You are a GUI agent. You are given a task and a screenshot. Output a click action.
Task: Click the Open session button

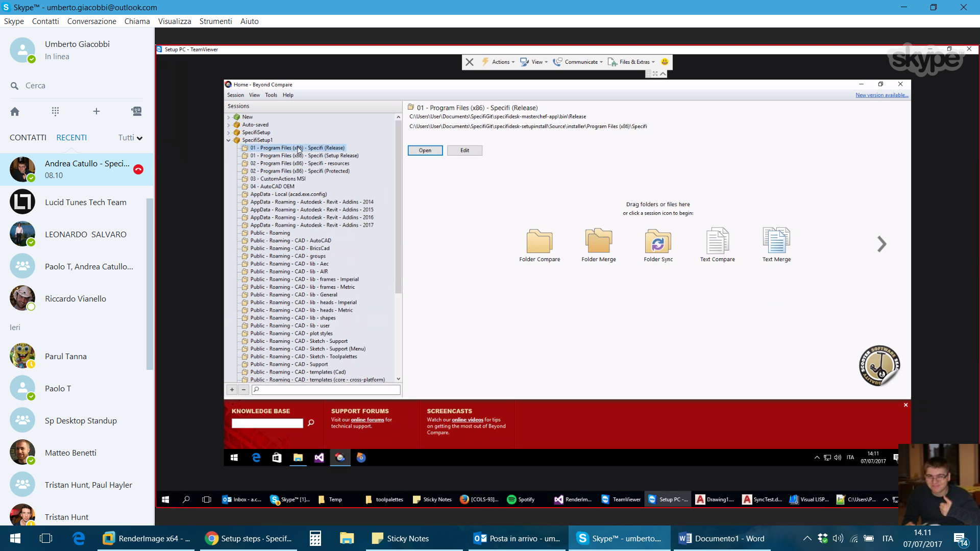coord(425,151)
